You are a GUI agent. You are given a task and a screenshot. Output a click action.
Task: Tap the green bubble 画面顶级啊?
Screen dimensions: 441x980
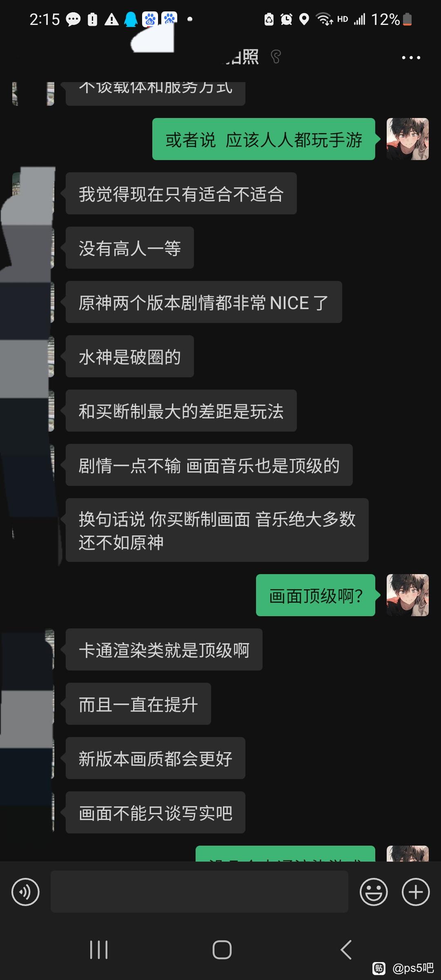[x=316, y=595]
